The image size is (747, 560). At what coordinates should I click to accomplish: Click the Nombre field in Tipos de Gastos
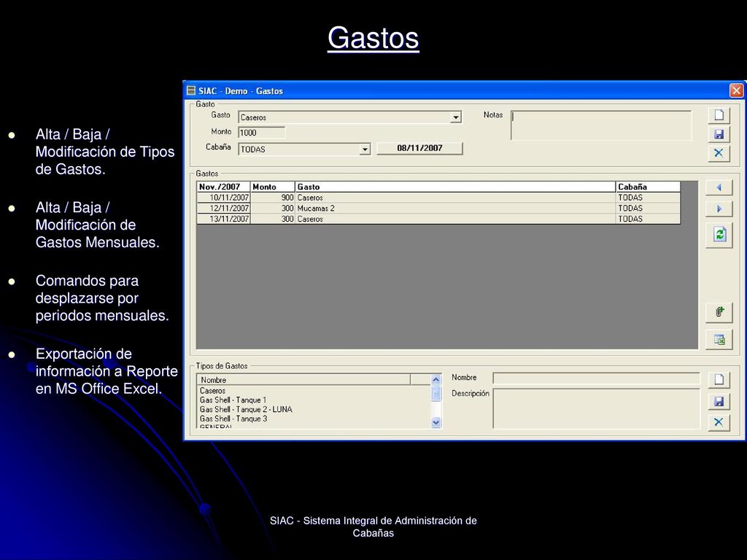click(597, 378)
